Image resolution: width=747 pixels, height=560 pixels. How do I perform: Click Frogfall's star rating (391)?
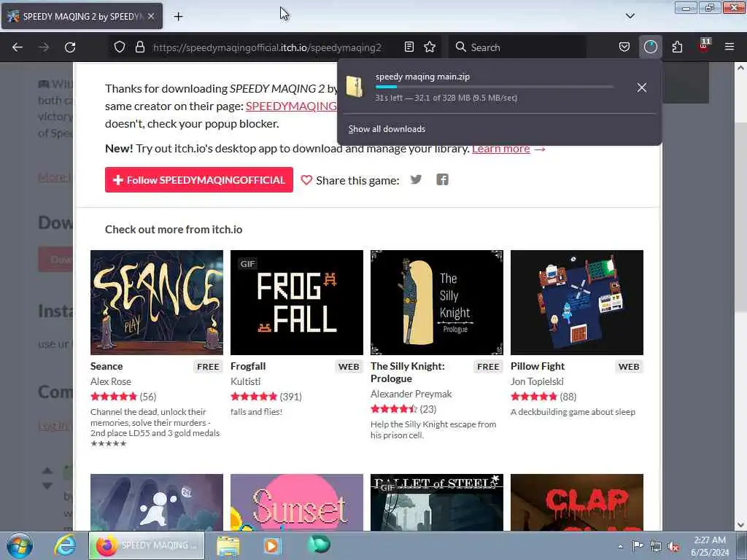(266, 397)
